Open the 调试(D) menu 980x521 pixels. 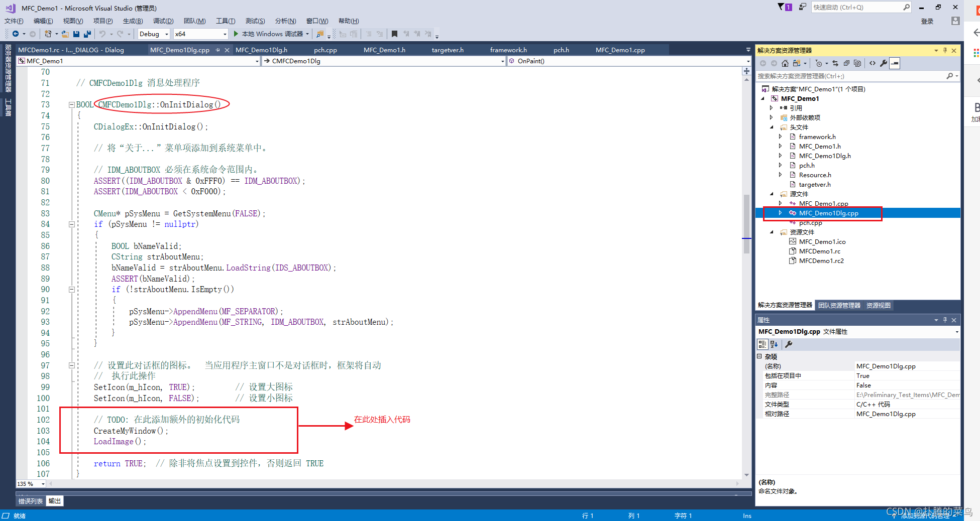(163, 21)
